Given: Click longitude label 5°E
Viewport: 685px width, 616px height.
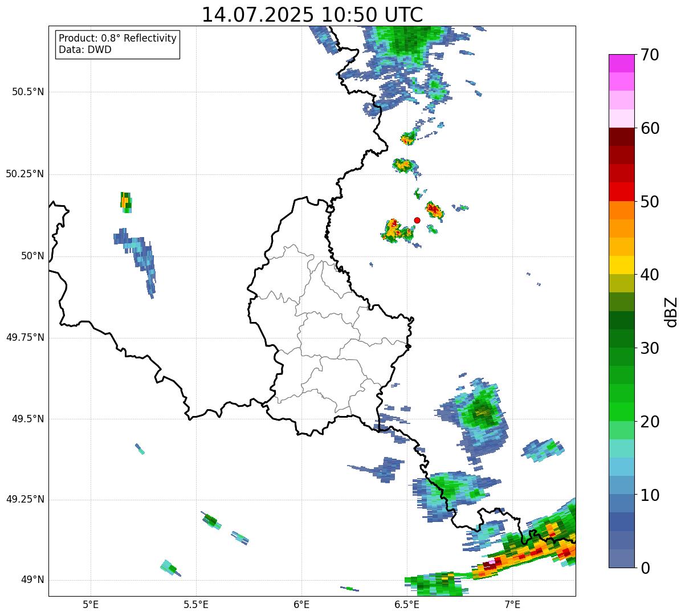Looking at the screenshot, I should [x=91, y=605].
